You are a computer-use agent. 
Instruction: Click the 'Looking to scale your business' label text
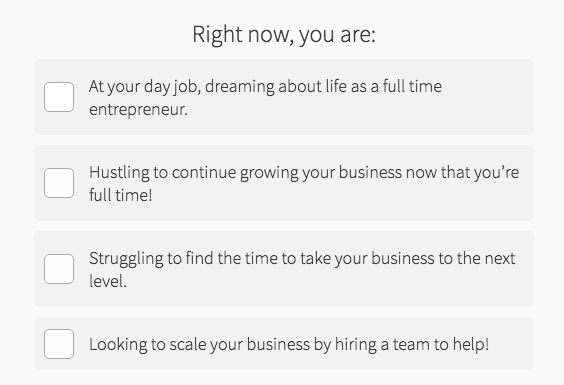(289, 344)
